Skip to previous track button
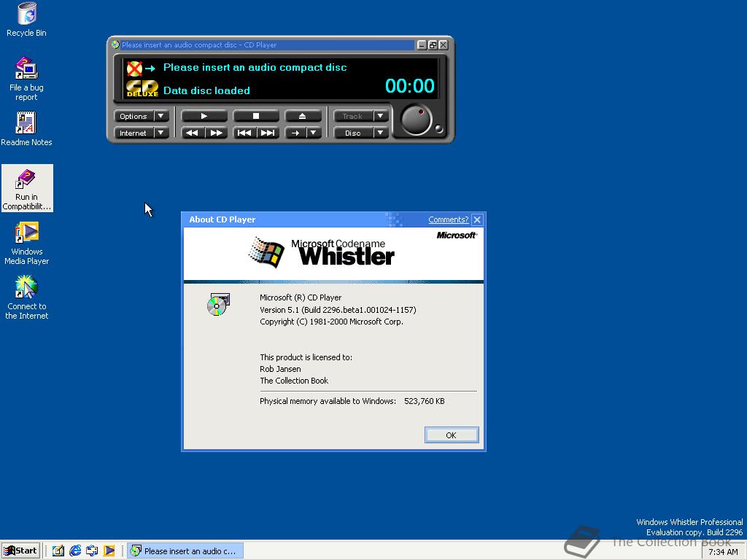Image resolution: width=747 pixels, height=560 pixels. (x=244, y=133)
